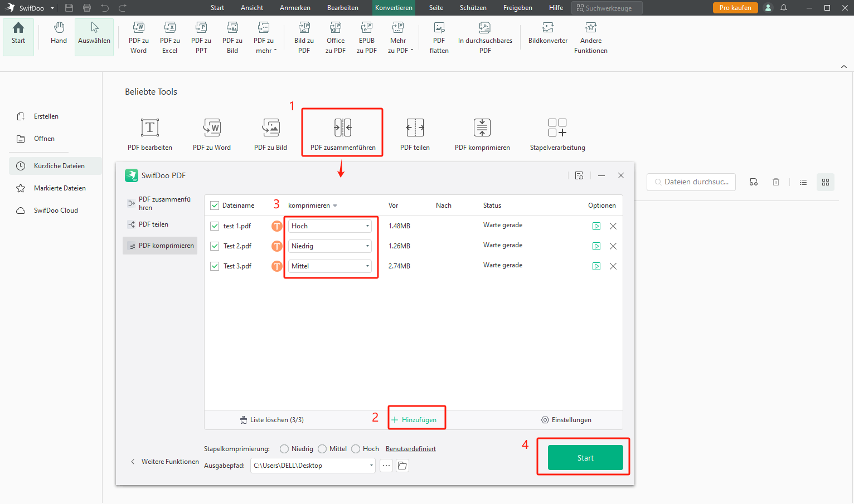Click Hinzufügen to add files
854x504 pixels.
(414, 420)
